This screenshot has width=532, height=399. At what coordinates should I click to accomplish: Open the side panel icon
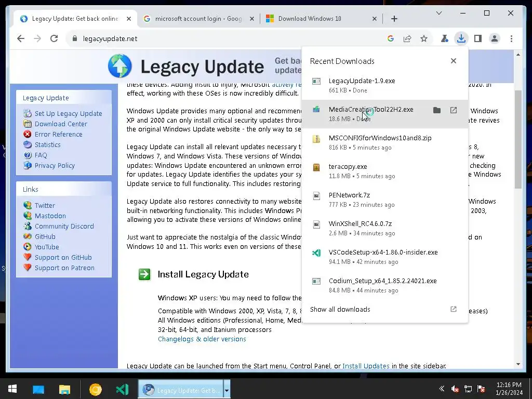click(478, 38)
